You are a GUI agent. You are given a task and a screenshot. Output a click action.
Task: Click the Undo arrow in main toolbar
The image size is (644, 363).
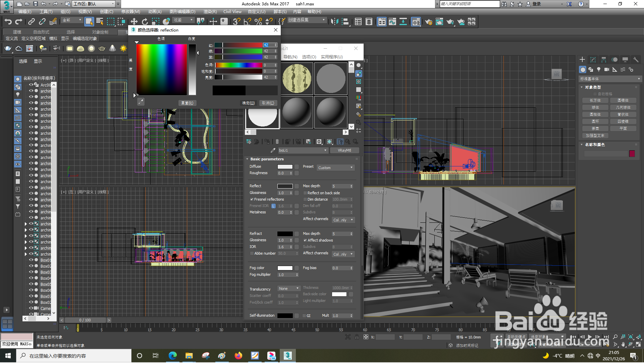tap(8, 22)
